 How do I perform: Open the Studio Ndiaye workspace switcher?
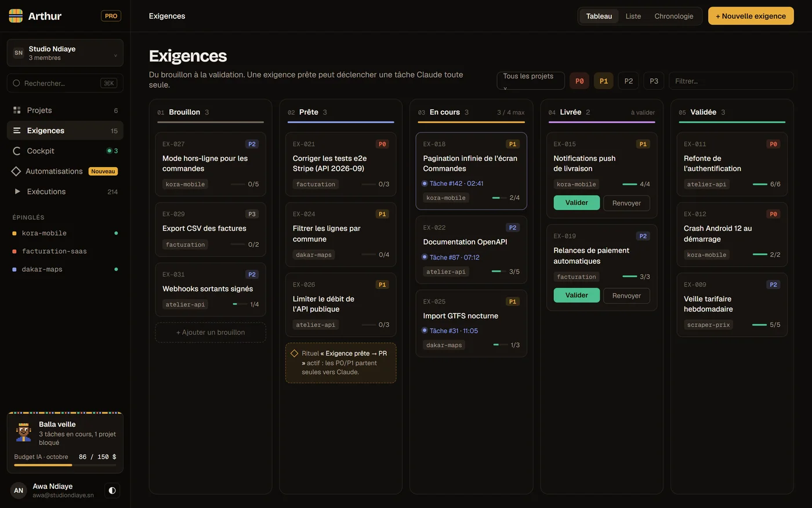tap(65, 53)
